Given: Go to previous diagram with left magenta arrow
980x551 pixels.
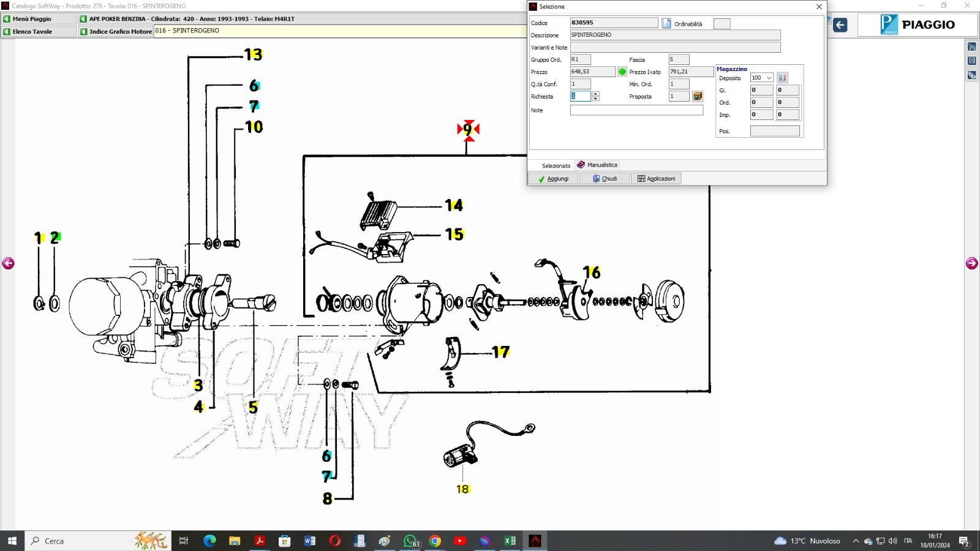Looking at the screenshot, I should (8, 263).
